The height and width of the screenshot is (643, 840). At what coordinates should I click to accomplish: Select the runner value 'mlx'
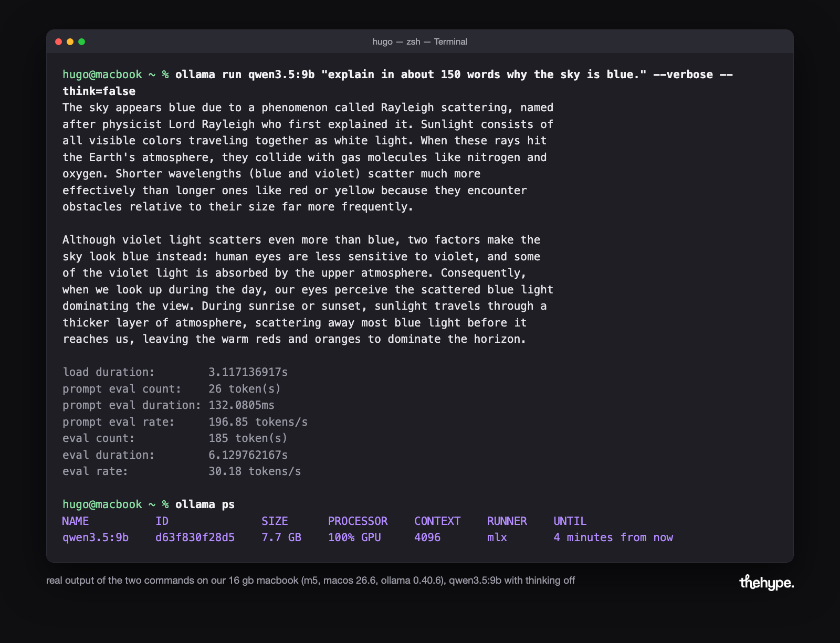[497, 537]
